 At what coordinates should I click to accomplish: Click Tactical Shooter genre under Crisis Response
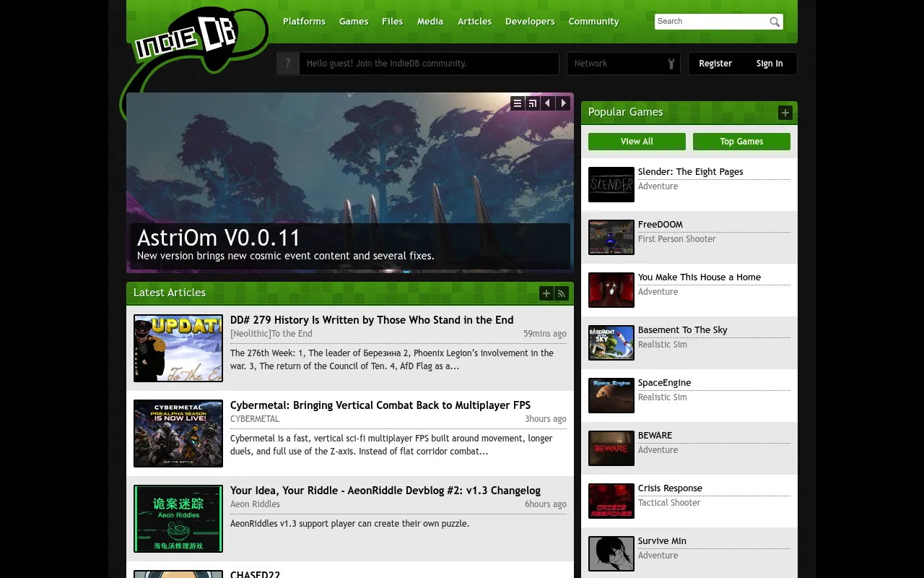669,503
